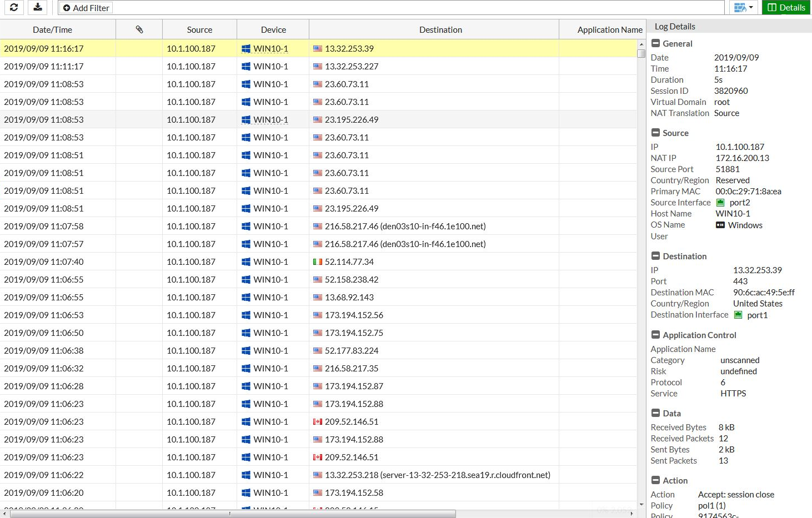Collapse the General section
This screenshot has height=518, width=812.
pos(655,43)
